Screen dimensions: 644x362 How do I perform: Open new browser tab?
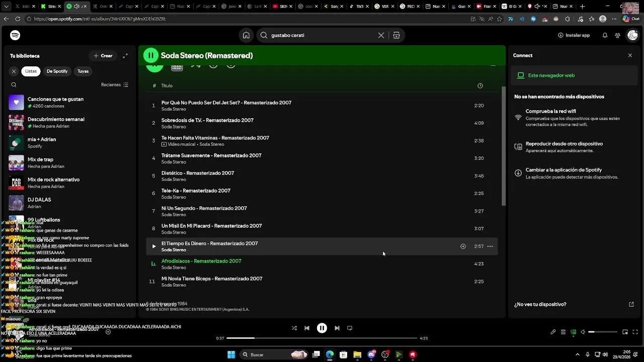pos(583,7)
